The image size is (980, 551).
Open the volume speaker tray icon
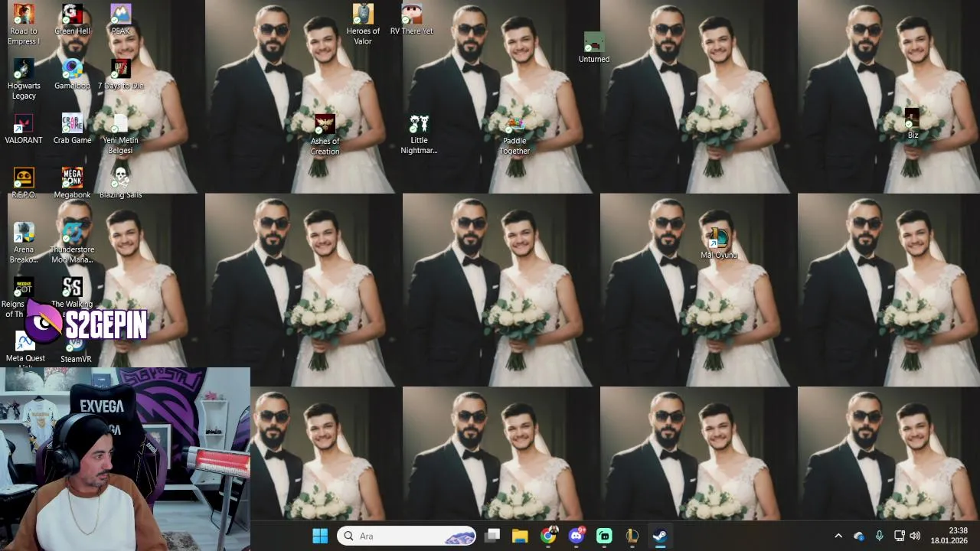click(x=915, y=536)
